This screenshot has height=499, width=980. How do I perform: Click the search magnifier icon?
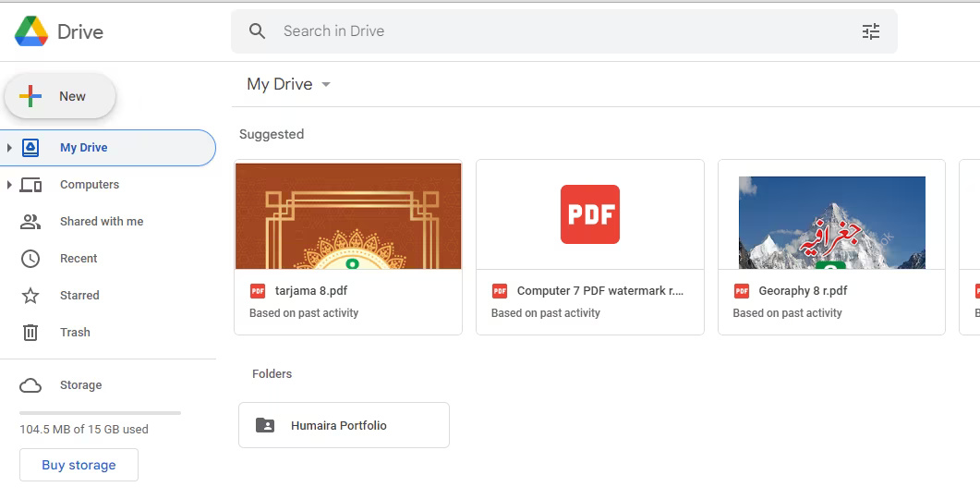pos(257,31)
